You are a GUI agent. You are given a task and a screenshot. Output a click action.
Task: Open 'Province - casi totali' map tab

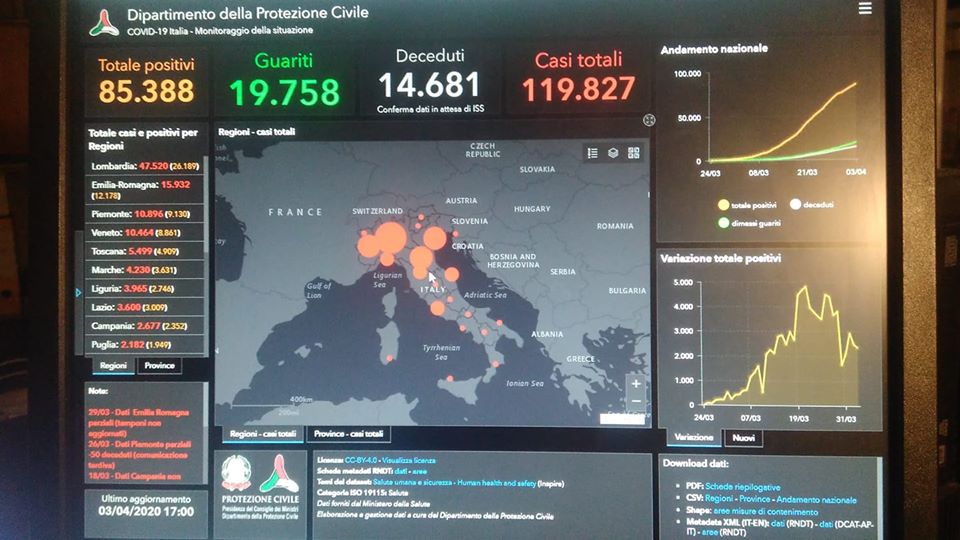pyautogui.click(x=348, y=433)
